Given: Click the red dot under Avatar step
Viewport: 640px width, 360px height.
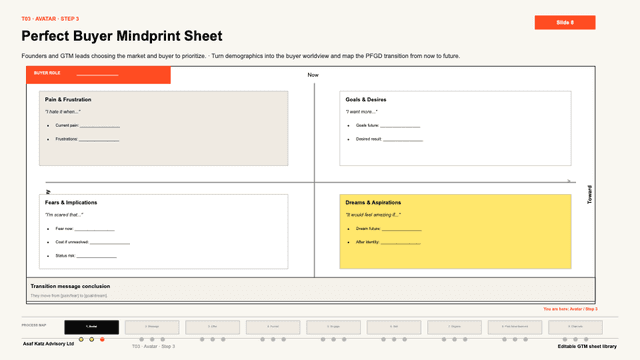Looking at the screenshot, I should (102, 339).
